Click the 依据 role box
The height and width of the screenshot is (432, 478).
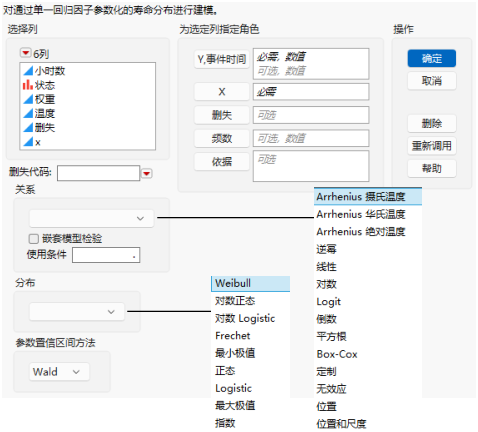[311, 166]
